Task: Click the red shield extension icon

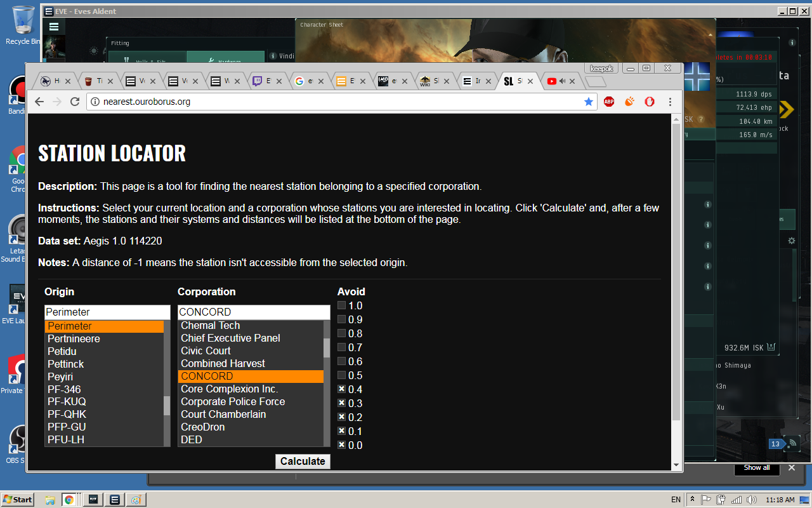Action: point(650,102)
